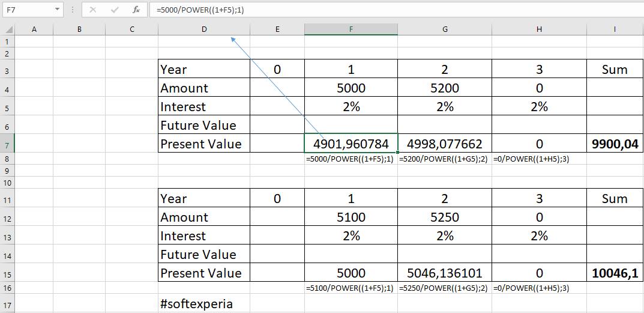Select the Amount cell with value 5250

pos(444,217)
